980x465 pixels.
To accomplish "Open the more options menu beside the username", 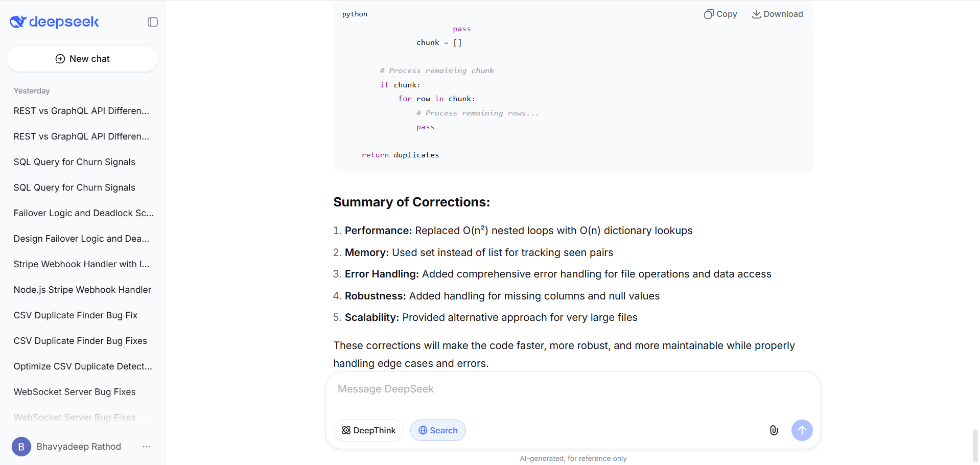I will click(147, 446).
